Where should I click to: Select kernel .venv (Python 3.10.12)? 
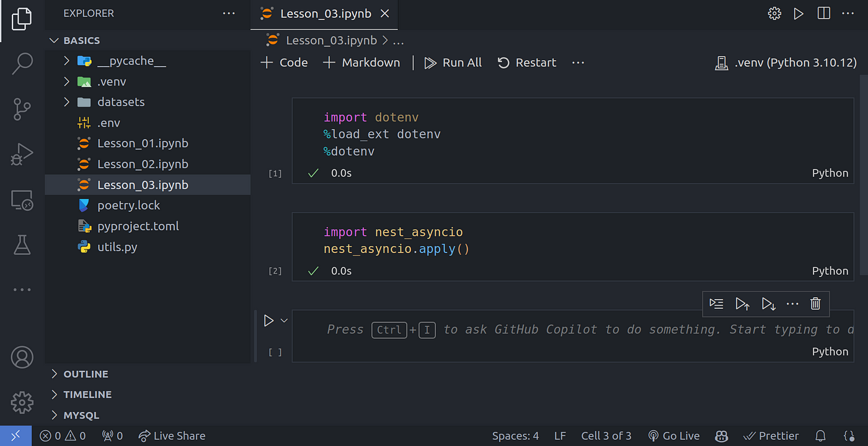[x=786, y=63]
